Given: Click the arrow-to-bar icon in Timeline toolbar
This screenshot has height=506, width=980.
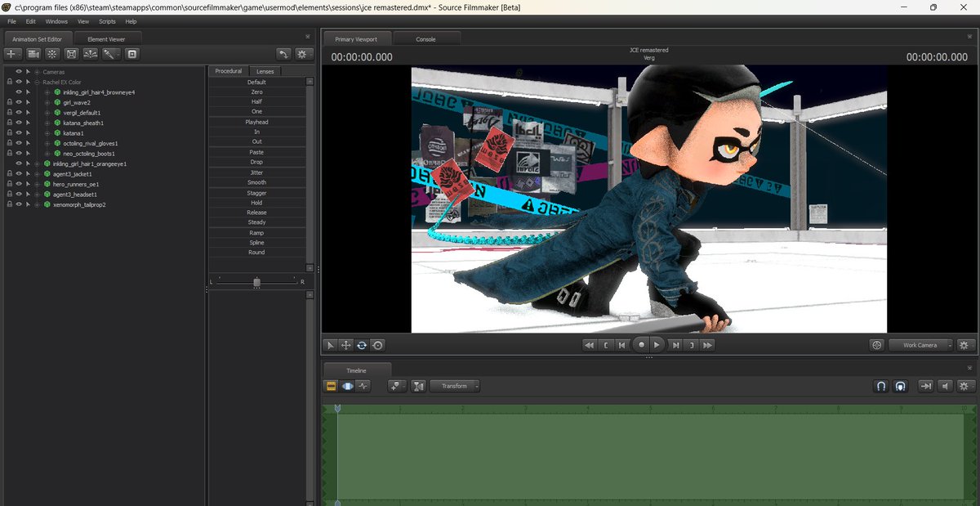Looking at the screenshot, I should 926,386.
